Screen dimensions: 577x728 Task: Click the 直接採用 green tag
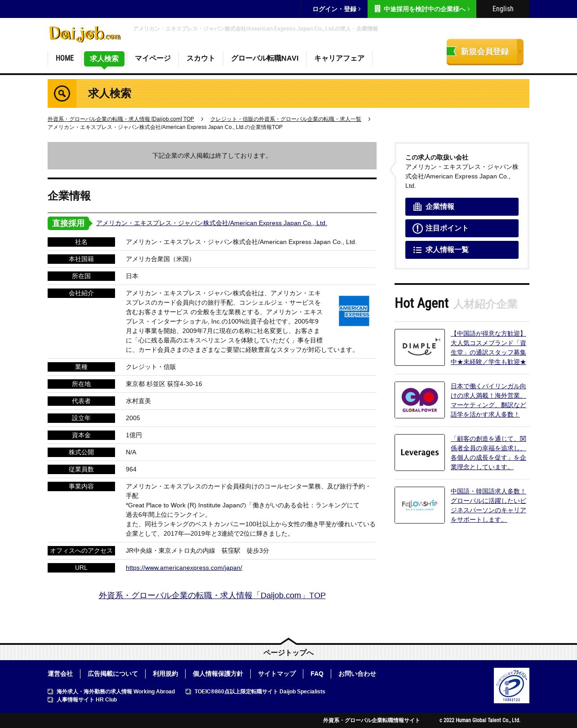(x=70, y=223)
